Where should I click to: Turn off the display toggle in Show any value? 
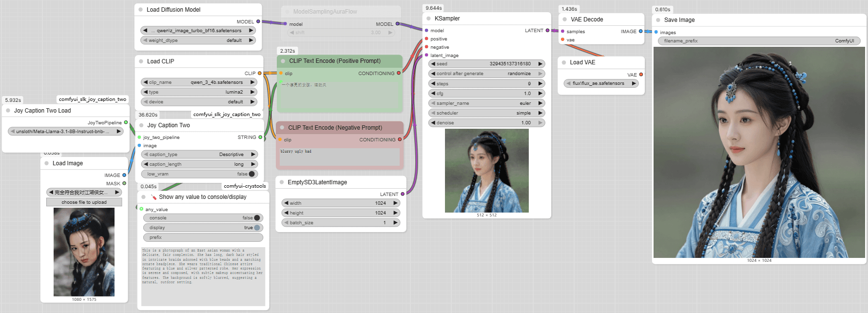pos(257,228)
